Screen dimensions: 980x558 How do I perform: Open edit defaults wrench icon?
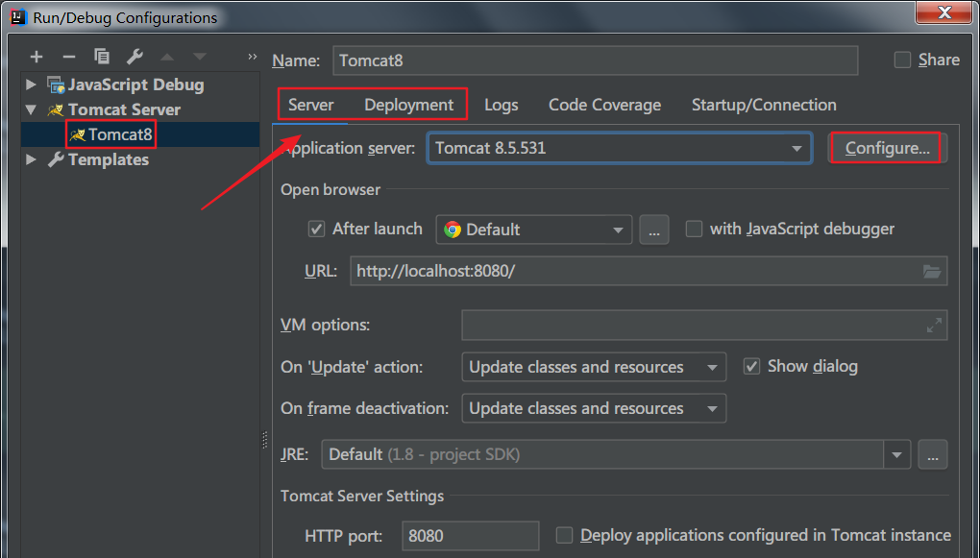coord(135,57)
